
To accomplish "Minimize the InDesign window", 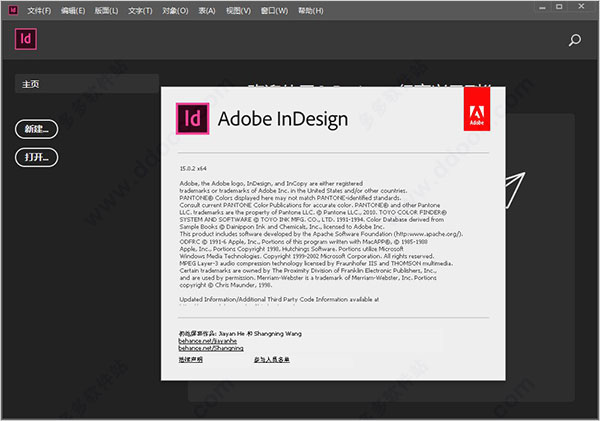I will [542, 7].
